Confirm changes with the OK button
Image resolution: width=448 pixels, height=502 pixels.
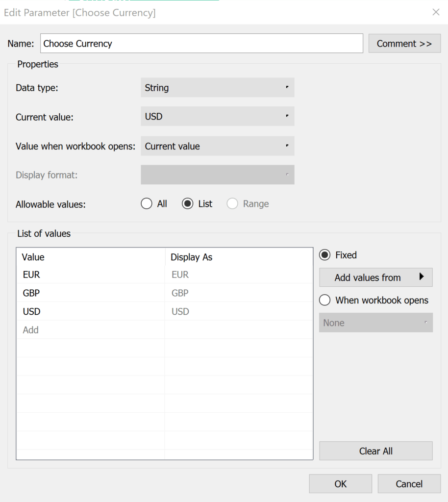point(340,483)
